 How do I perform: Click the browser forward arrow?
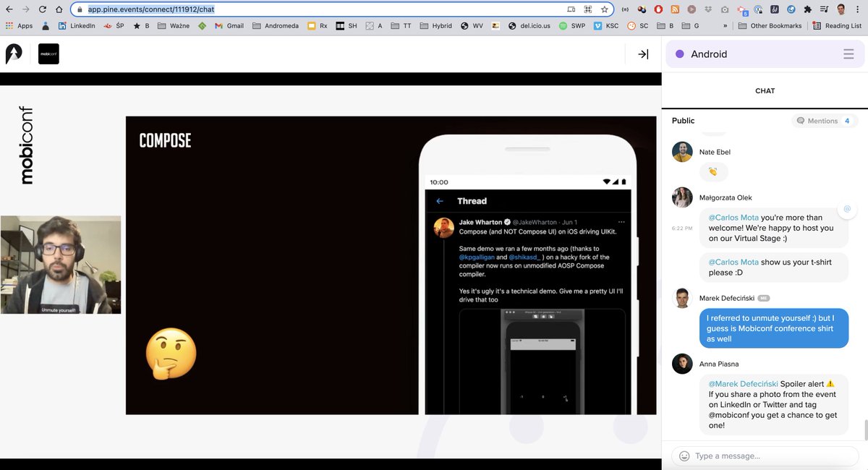click(26, 9)
